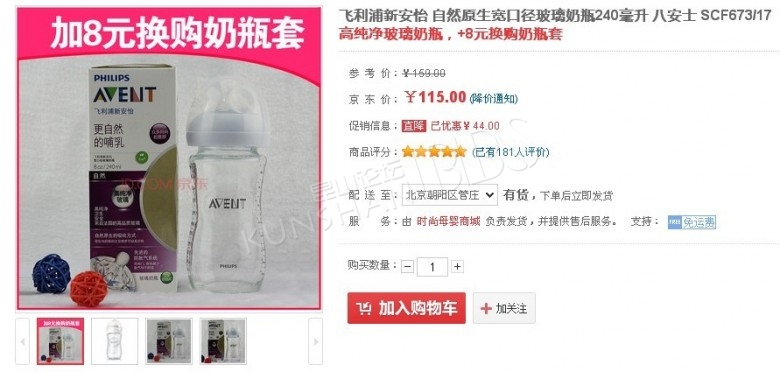Click the 免运费 free shipping badge

(x=691, y=222)
